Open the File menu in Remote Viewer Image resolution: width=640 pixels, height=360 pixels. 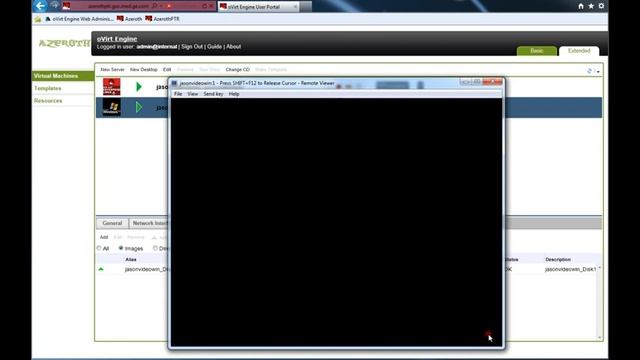click(178, 94)
